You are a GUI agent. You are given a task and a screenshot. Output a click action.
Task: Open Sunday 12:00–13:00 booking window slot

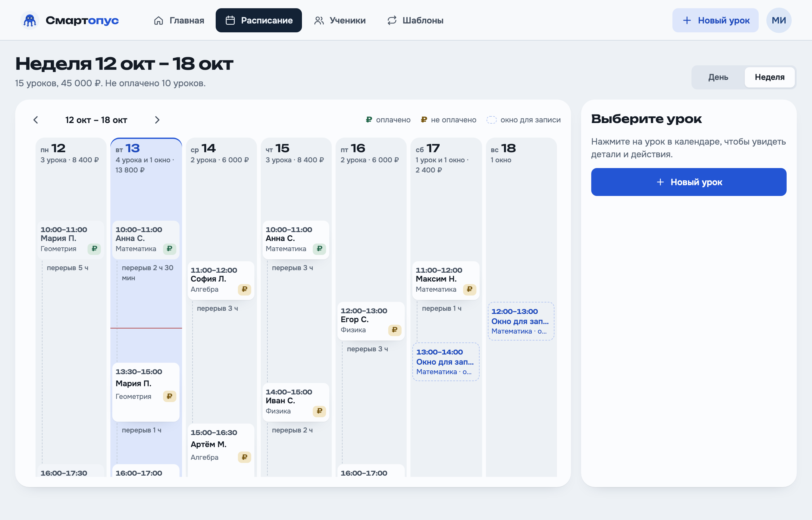point(521,321)
